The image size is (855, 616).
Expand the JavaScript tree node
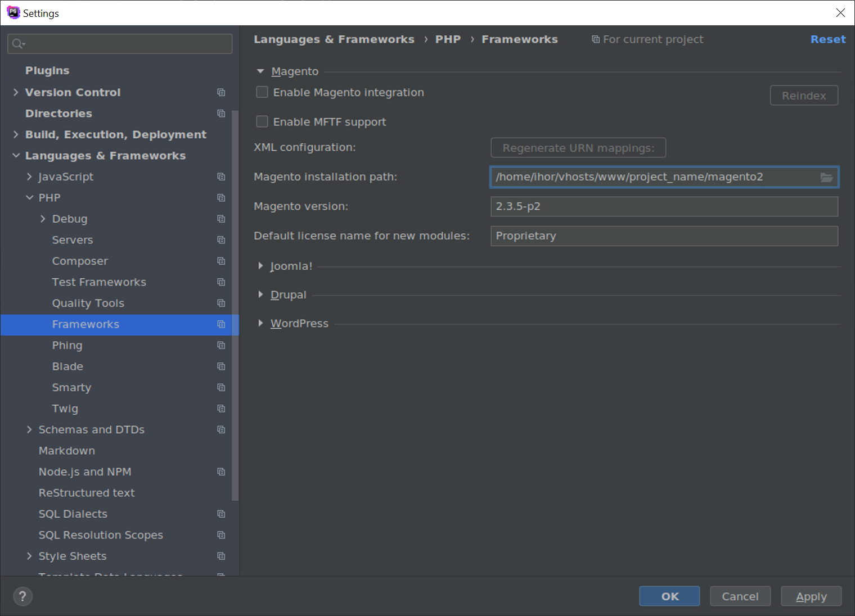pyautogui.click(x=29, y=176)
